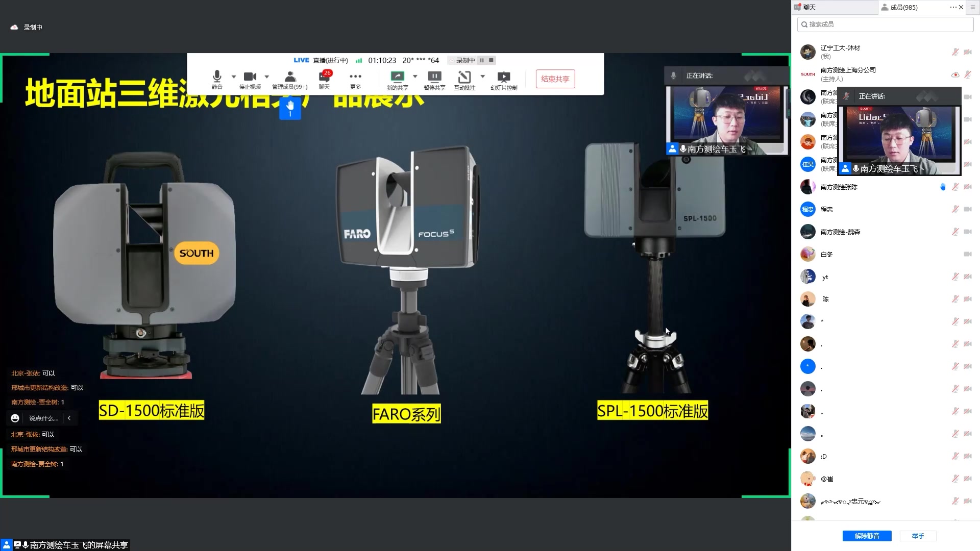Screen dimensions: 980x551
Task: Open chat with 26 unread messages
Action: [324, 77]
